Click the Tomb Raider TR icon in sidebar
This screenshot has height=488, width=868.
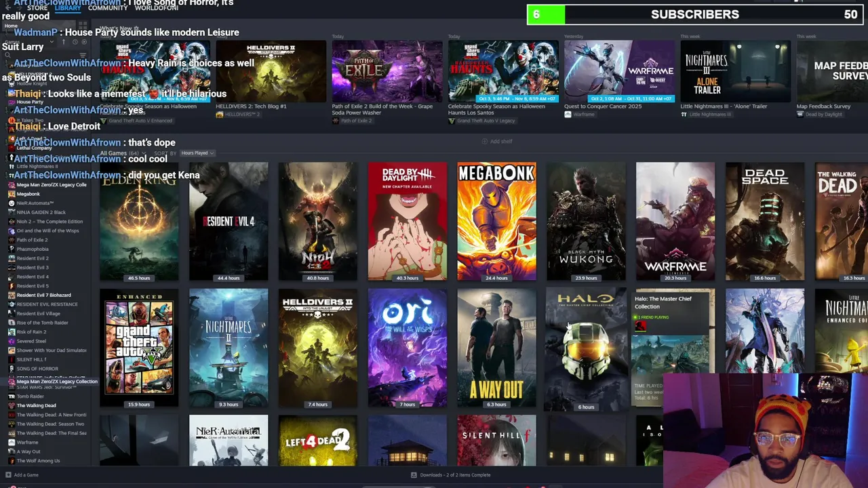click(12, 396)
